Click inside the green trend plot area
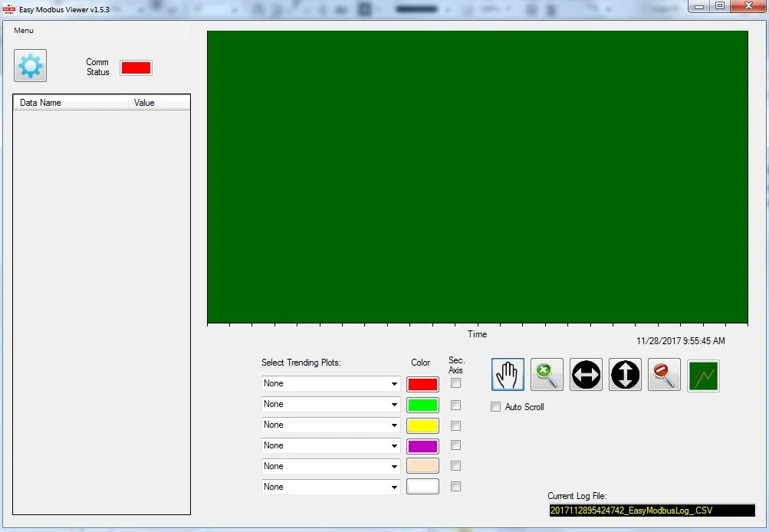Screen dimensions: 769x532 [x=475, y=176]
